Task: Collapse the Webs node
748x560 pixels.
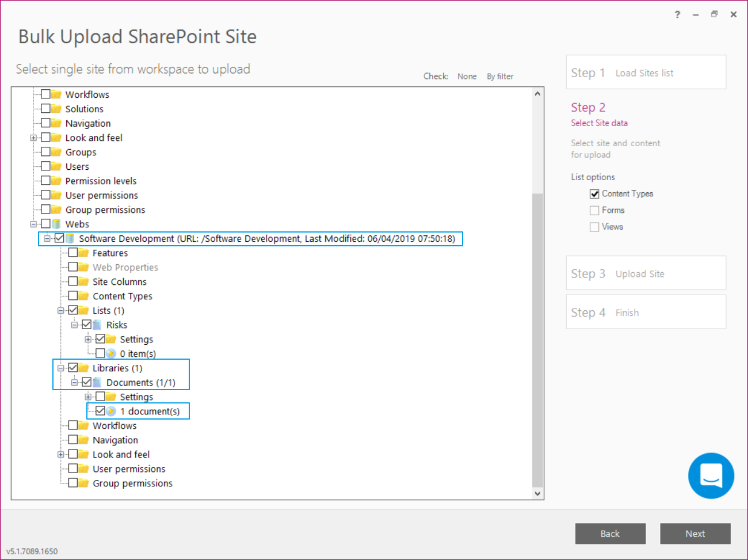Action: (x=33, y=224)
